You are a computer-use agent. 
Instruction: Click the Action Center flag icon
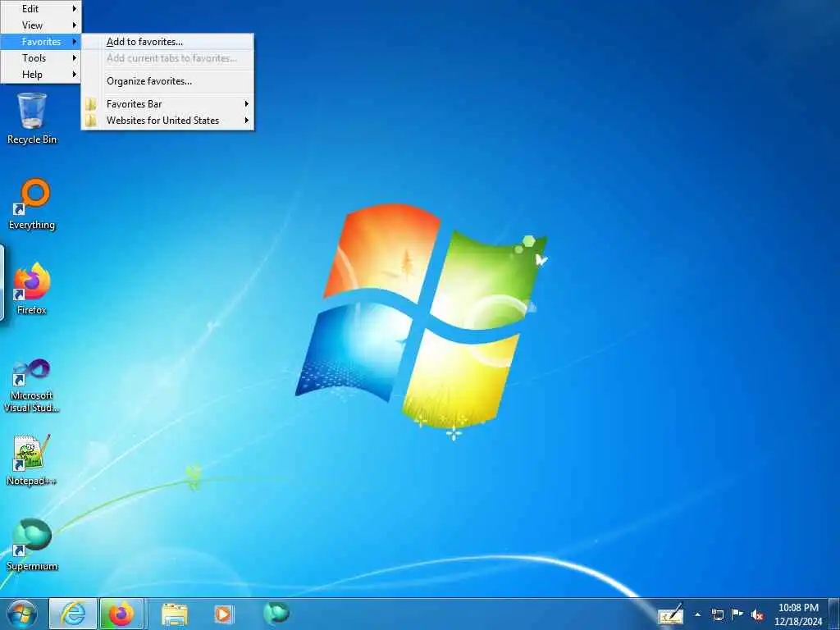coord(737,614)
